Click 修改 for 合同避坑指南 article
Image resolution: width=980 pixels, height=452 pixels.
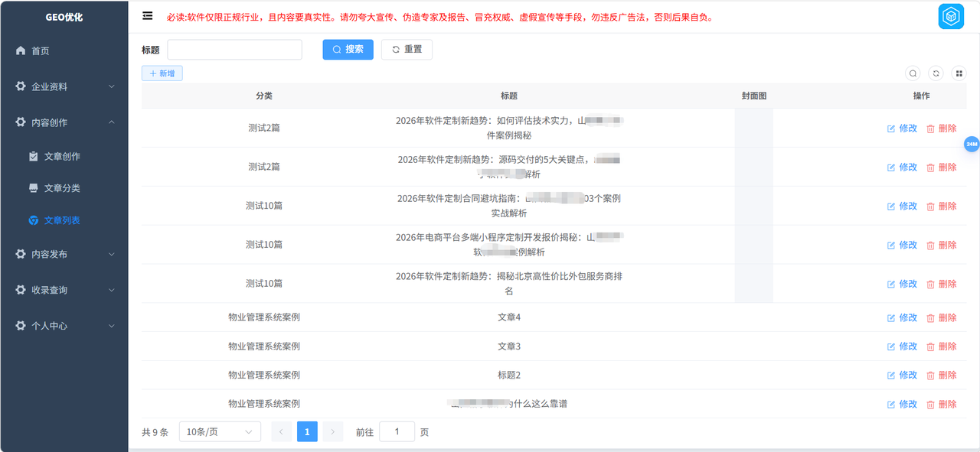pyautogui.click(x=902, y=206)
